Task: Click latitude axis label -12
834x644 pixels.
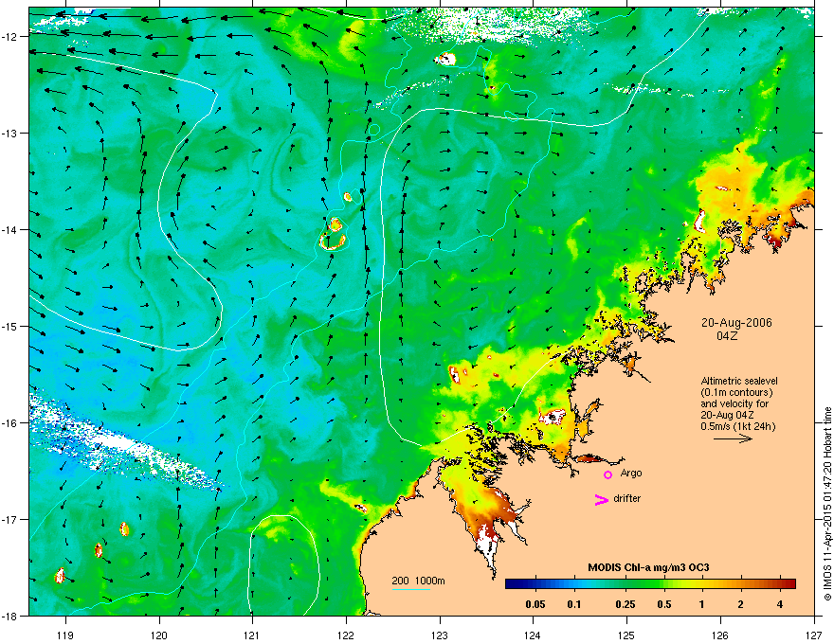Action: tap(9, 37)
